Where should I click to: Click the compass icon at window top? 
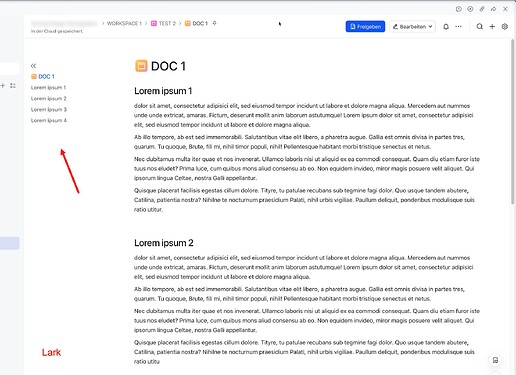pyautogui.click(x=470, y=9)
